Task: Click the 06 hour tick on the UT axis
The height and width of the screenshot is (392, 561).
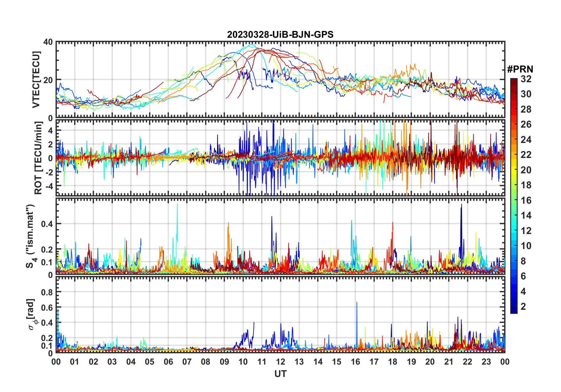Action: (x=168, y=362)
